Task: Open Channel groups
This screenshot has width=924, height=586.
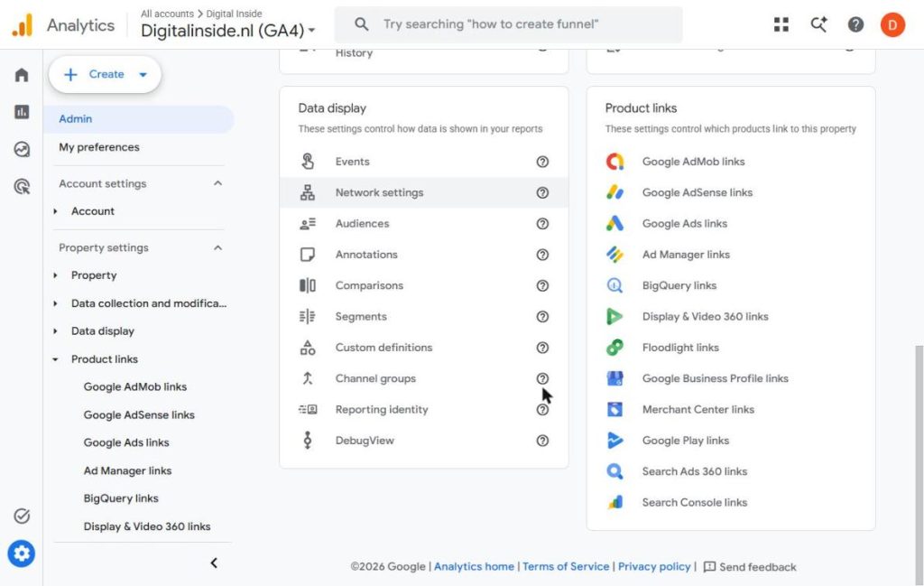Action: point(424,378)
